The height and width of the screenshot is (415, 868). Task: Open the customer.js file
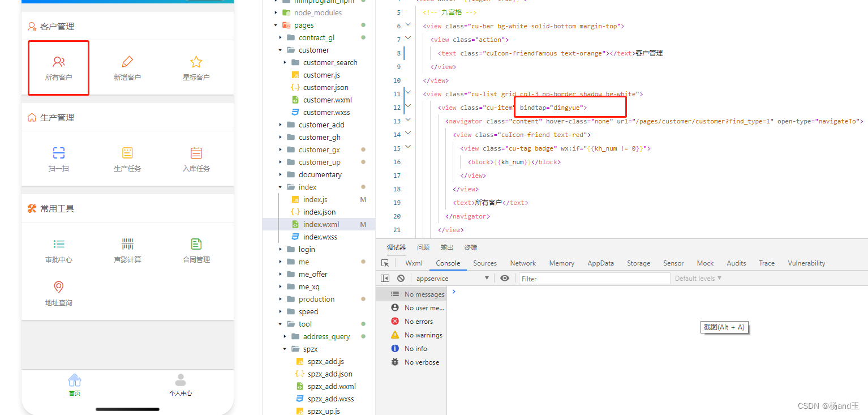tap(321, 75)
